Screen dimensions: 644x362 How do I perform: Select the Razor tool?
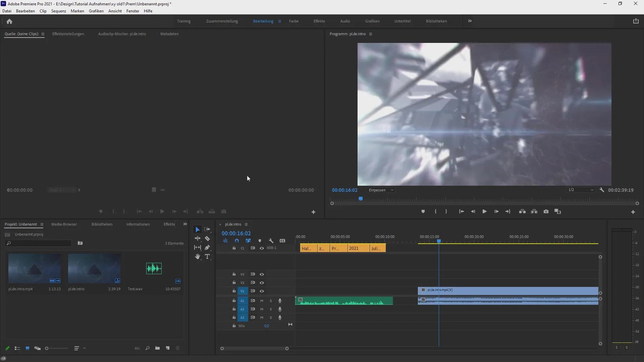(207, 239)
